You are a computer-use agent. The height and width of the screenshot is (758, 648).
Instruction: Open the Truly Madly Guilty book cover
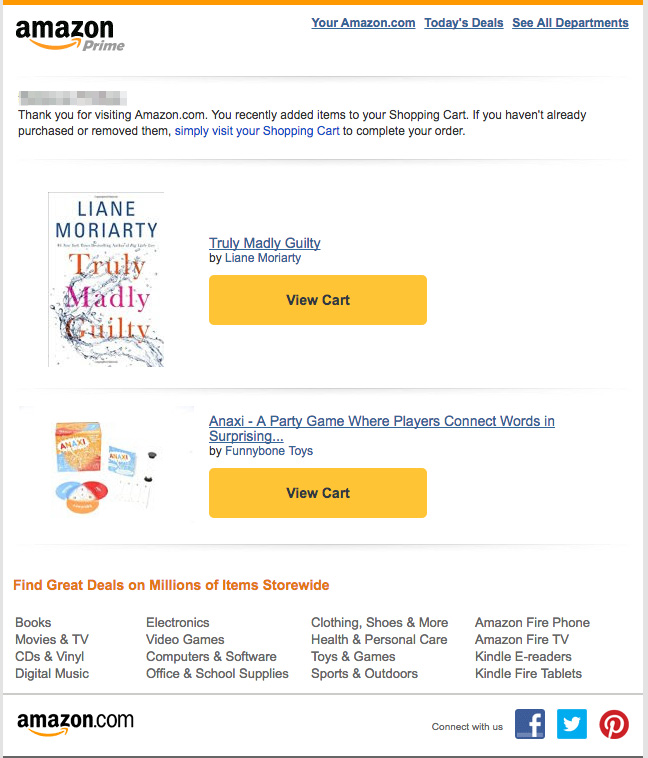click(106, 279)
